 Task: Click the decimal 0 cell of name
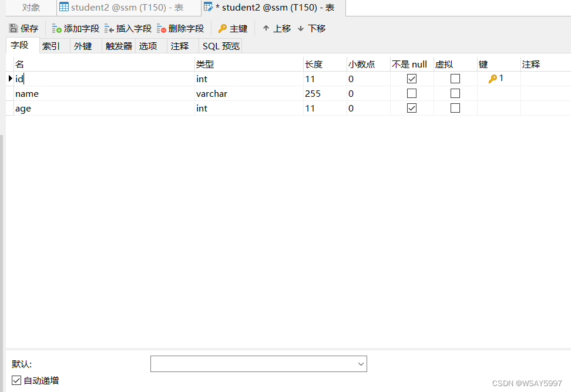(x=368, y=93)
